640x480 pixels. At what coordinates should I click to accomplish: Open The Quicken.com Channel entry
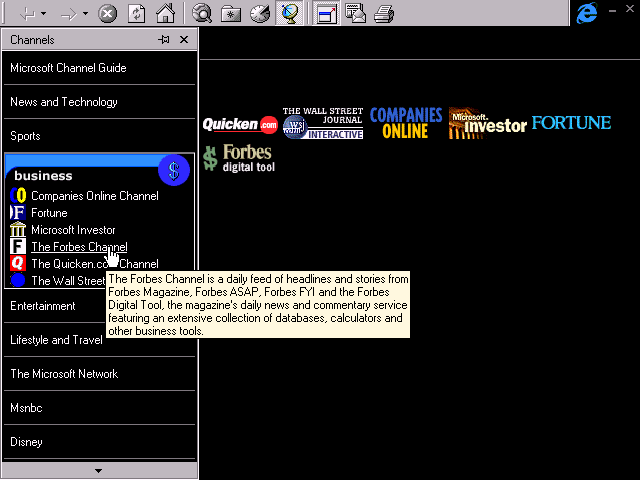click(95, 264)
